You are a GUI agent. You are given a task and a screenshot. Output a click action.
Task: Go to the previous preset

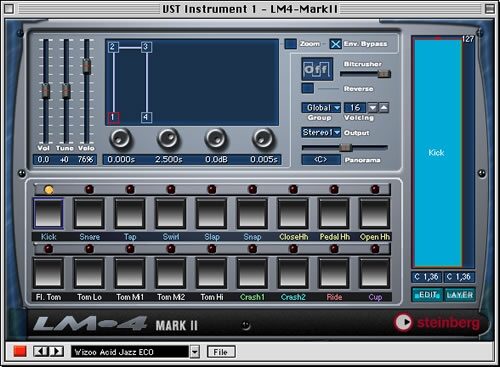pyautogui.click(x=41, y=351)
